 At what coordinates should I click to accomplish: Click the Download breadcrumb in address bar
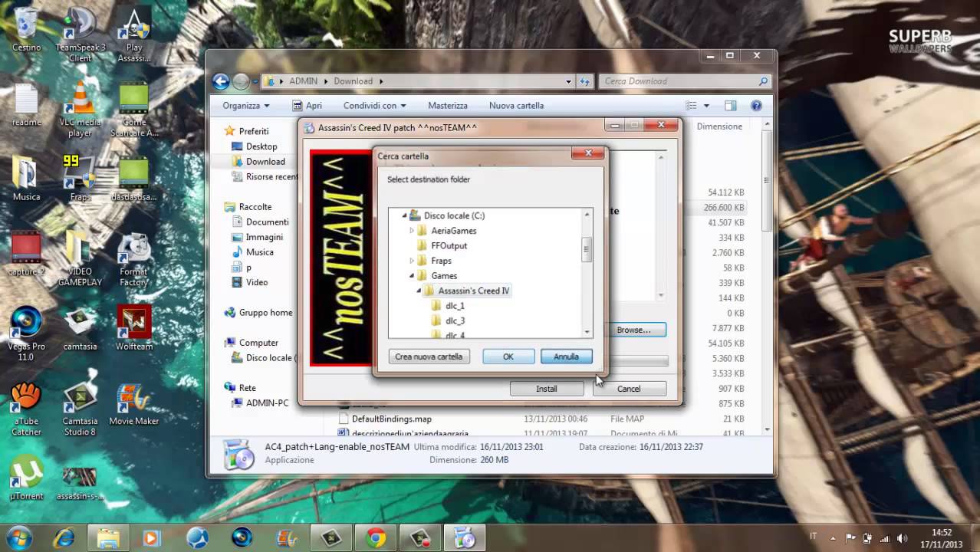353,81
